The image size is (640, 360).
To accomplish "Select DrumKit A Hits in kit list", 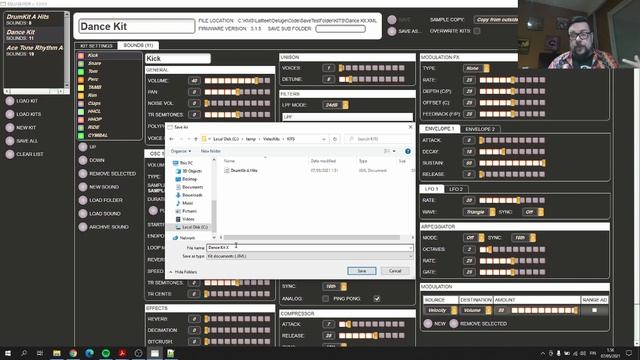I will pos(34,19).
